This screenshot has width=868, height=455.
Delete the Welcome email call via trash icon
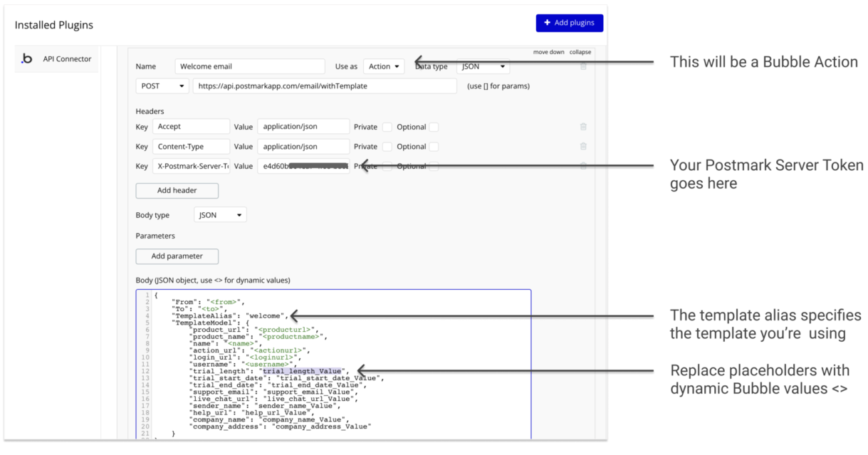click(583, 66)
